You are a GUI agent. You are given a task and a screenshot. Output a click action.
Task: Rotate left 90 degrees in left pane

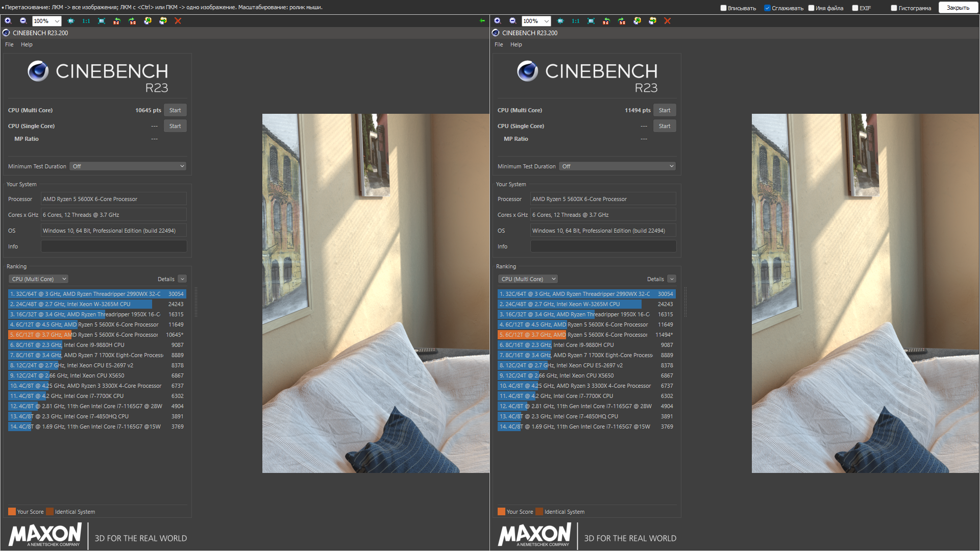point(117,21)
